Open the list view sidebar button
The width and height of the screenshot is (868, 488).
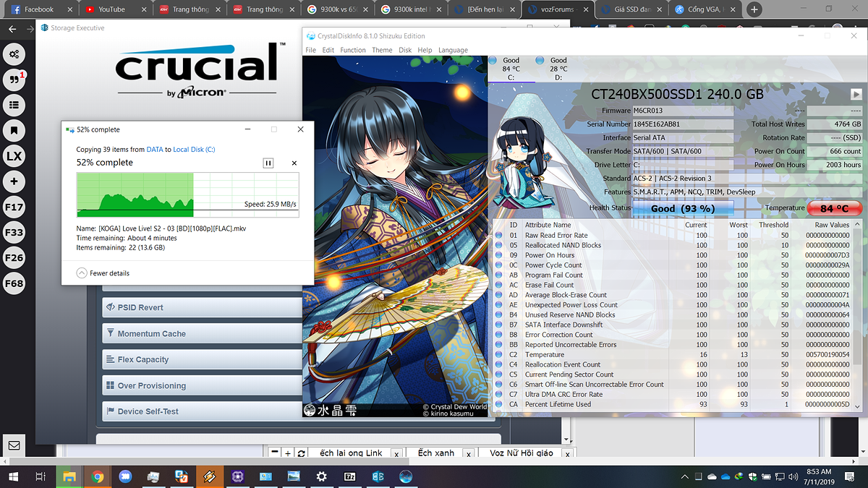[14, 105]
